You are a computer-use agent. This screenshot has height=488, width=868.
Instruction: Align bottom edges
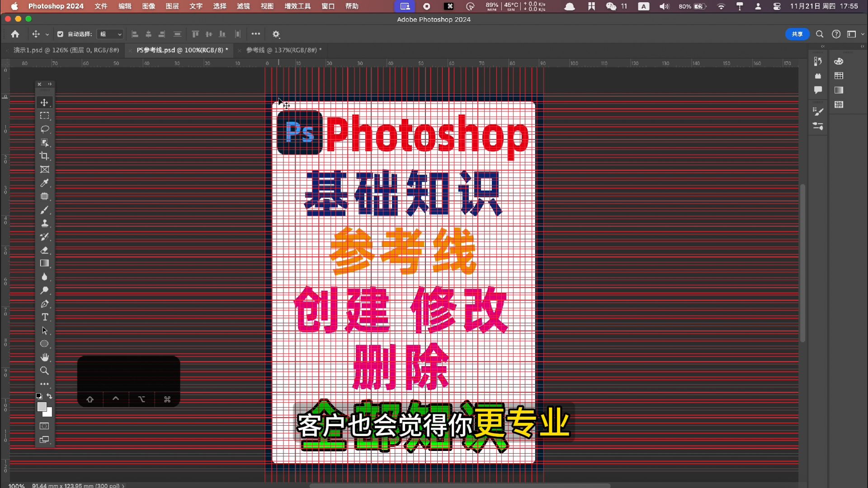tap(222, 34)
